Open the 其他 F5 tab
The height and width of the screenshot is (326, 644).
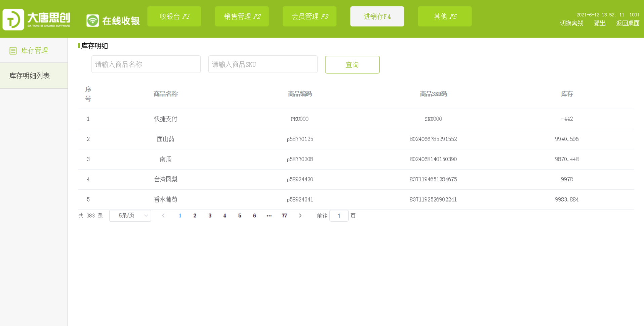(x=444, y=16)
